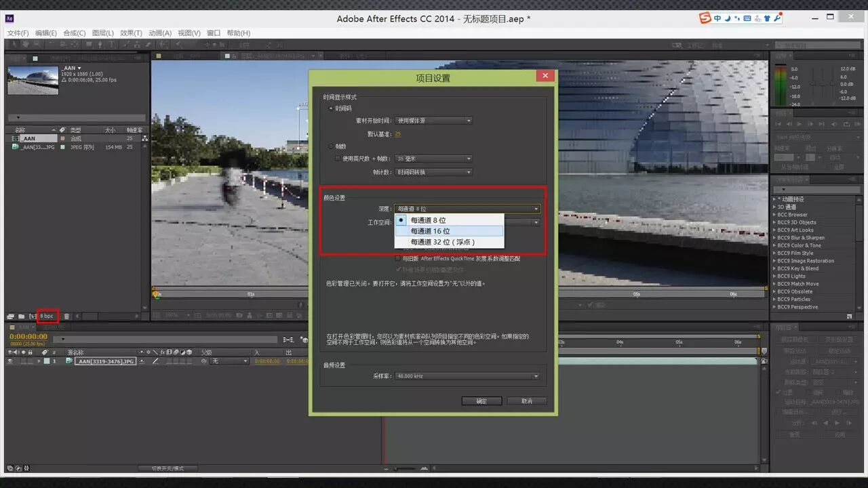This screenshot has width=868, height=488.
Task: Click the new composition icon beside folder
Action: click(32, 316)
